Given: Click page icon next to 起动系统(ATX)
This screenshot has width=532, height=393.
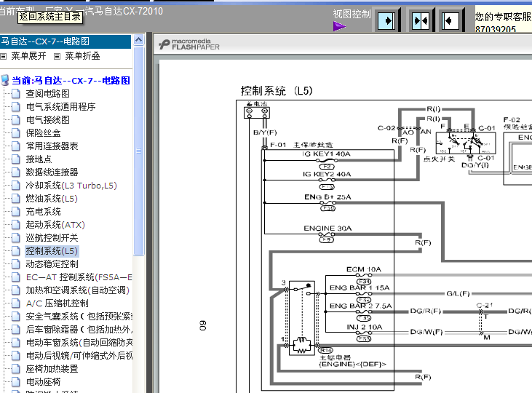Looking at the screenshot, I should [x=16, y=225].
